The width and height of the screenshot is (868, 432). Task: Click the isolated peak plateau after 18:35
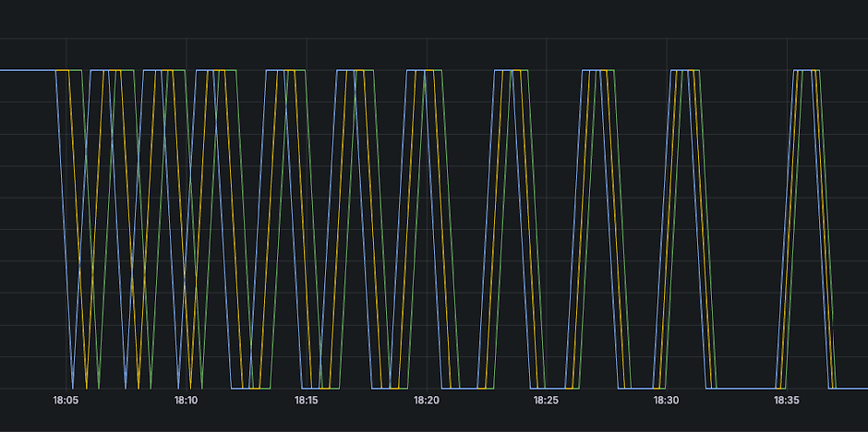coord(806,70)
